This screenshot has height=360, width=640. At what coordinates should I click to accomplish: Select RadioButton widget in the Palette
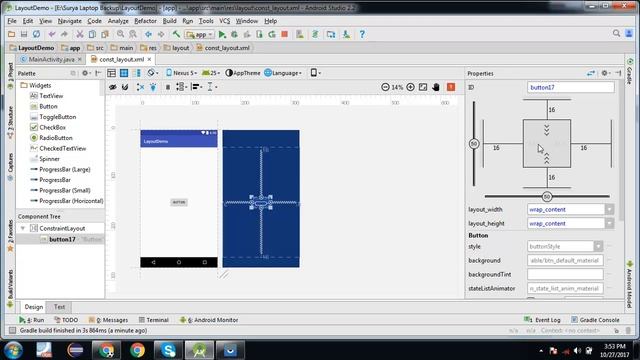[x=51, y=138]
